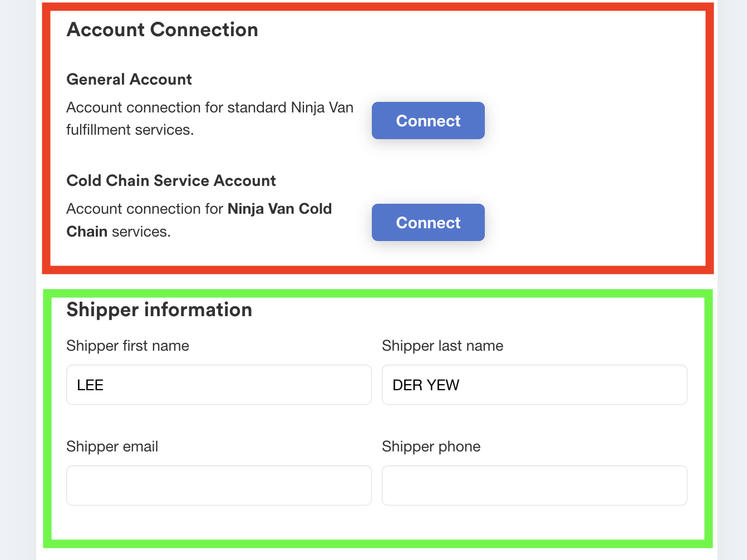The height and width of the screenshot is (560, 747).
Task: Click the Shipper first name label
Action: click(127, 346)
